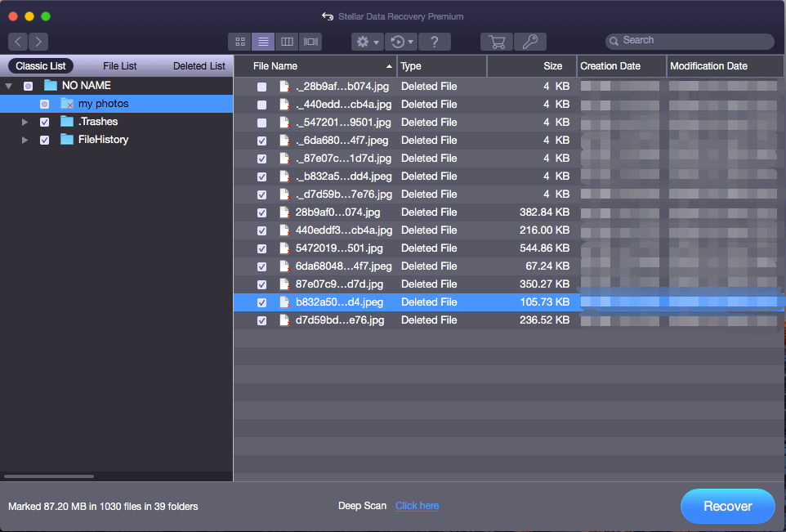This screenshot has height=532, width=786.
Task: Click the shopping cart buy icon
Action: tap(497, 42)
